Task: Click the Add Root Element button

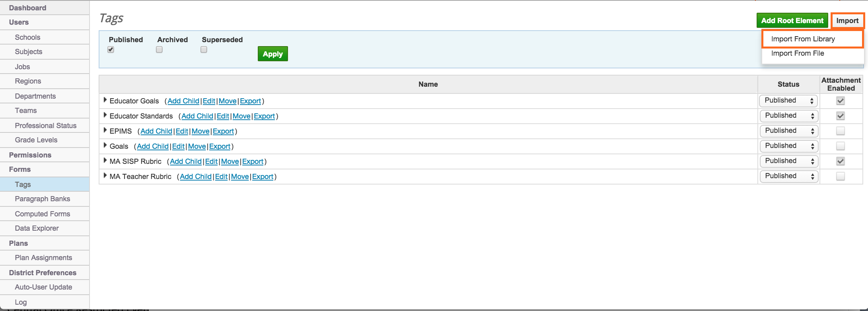Action: [792, 21]
